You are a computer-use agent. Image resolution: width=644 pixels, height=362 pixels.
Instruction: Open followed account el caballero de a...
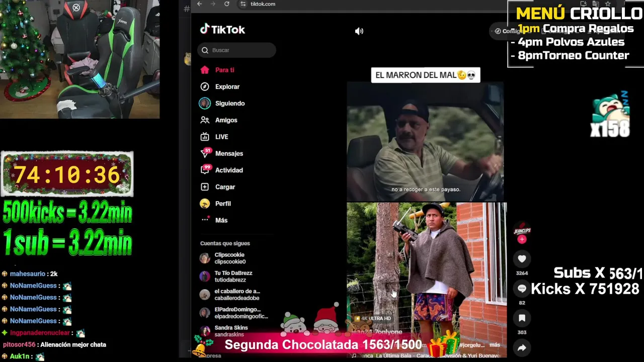pyautogui.click(x=237, y=295)
